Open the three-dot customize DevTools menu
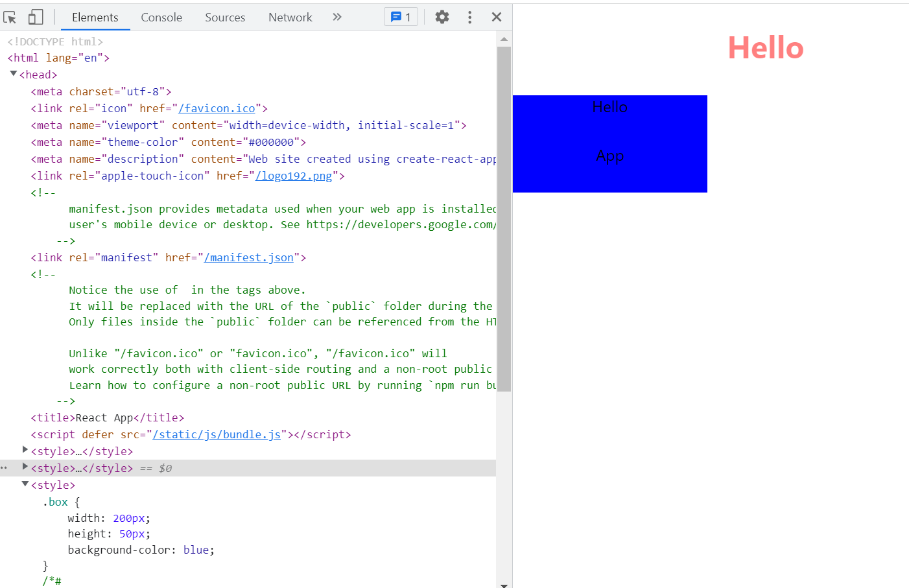This screenshot has height=588, width=909. (x=470, y=17)
